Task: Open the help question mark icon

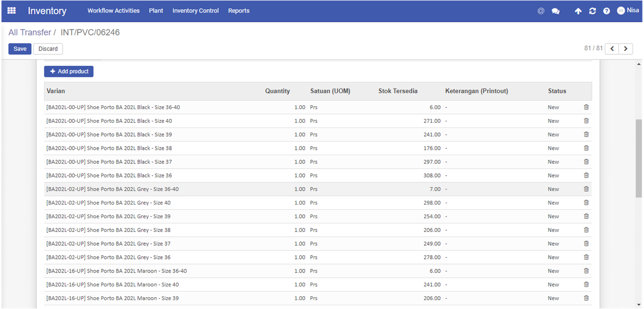Action: (607, 11)
